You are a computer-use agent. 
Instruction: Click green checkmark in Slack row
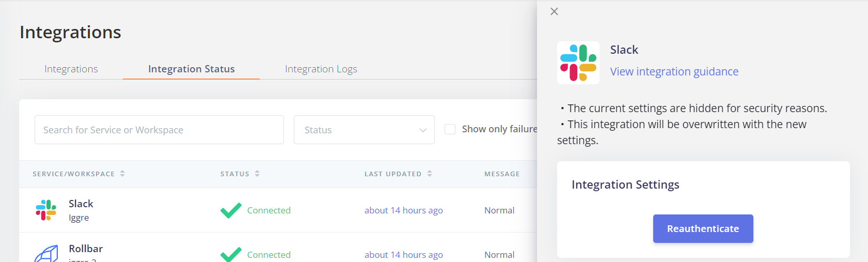(231, 210)
